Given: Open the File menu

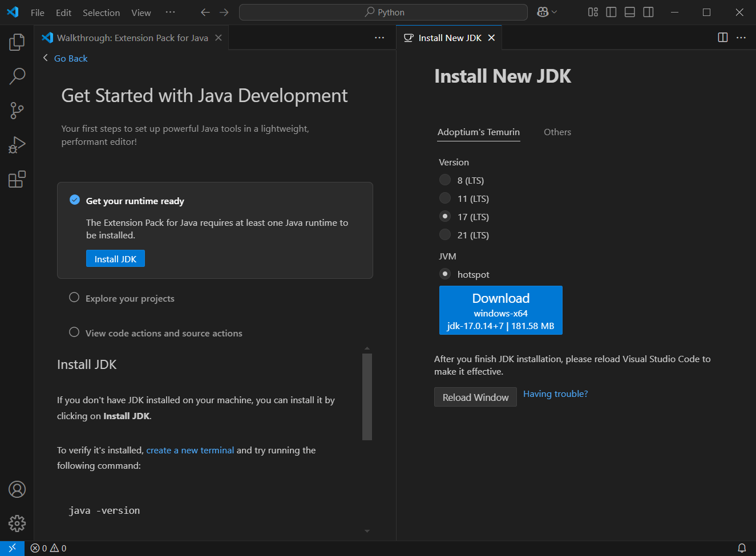Looking at the screenshot, I should 38,13.
